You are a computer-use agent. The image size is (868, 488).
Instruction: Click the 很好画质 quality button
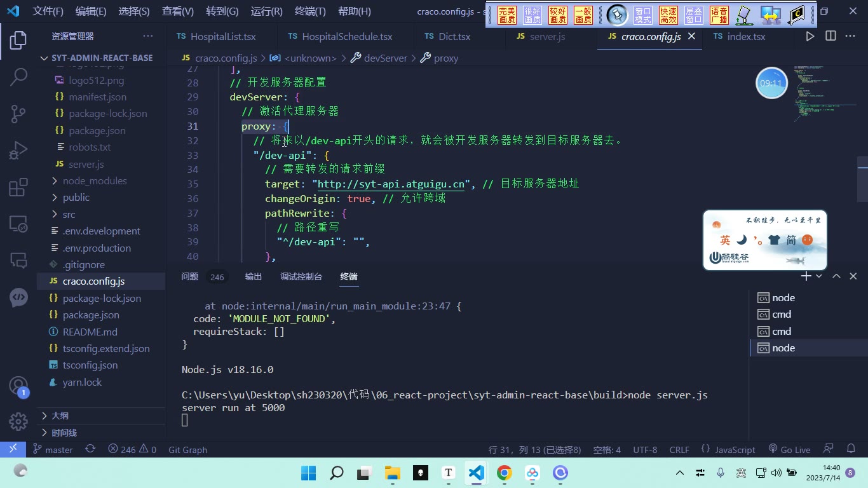click(x=532, y=15)
